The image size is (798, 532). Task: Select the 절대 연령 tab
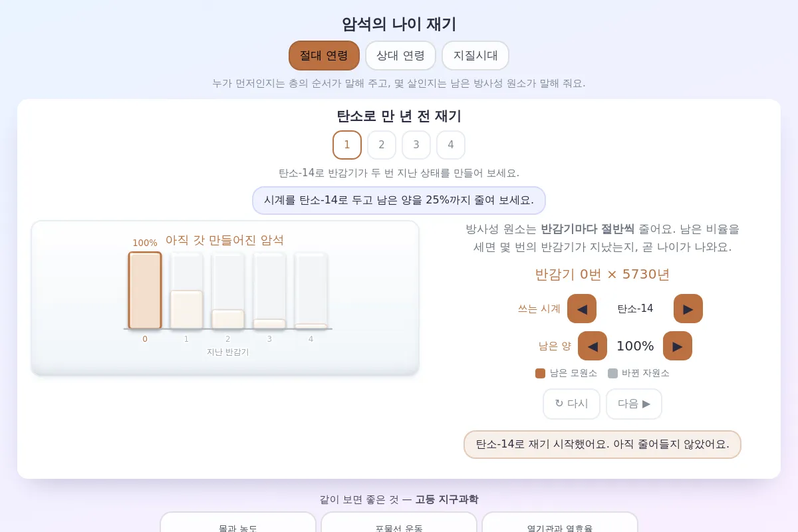pos(324,55)
